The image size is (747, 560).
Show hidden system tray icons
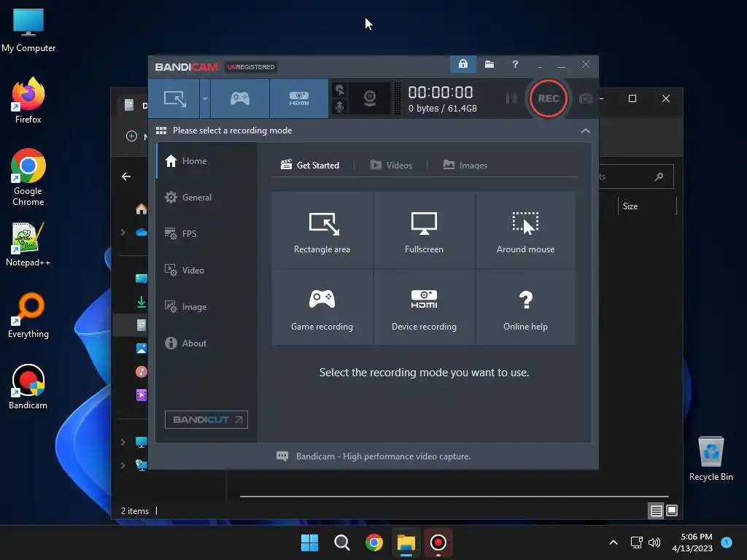point(614,542)
